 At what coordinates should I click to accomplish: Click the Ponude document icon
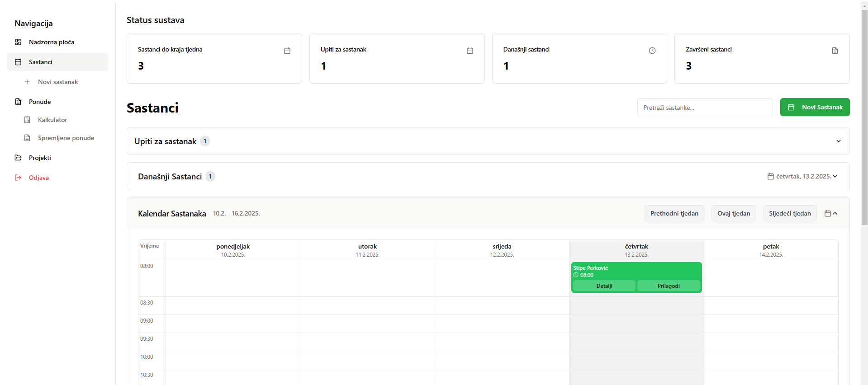[18, 102]
